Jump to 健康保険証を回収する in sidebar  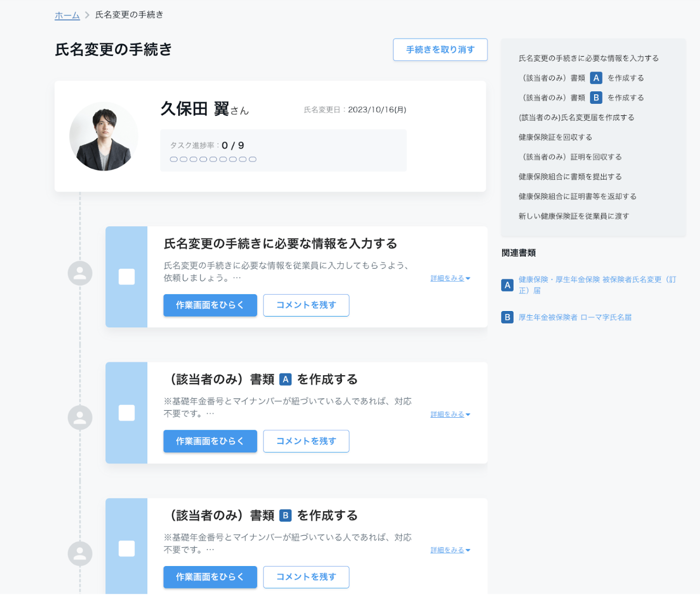pyautogui.click(x=555, y=137)
